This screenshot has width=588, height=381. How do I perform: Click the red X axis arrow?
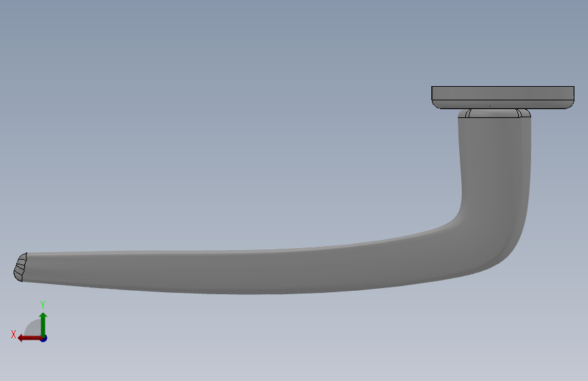pos(30,338)
